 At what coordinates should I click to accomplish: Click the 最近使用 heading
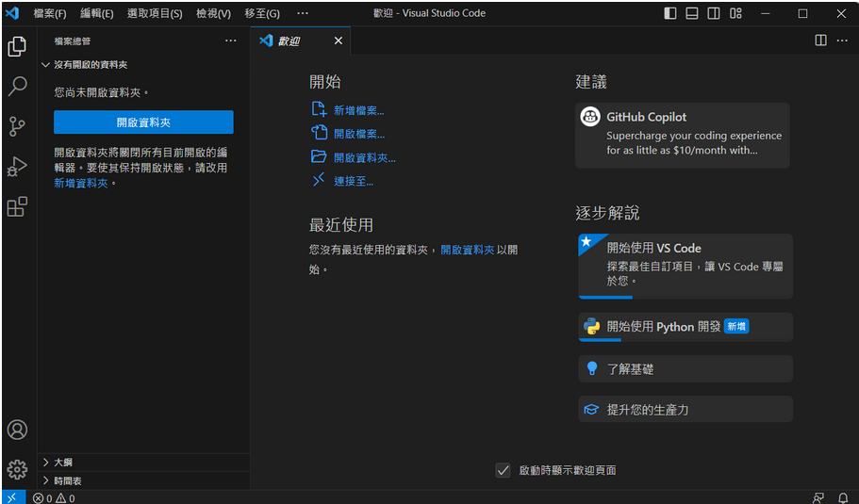coord(340,225)
